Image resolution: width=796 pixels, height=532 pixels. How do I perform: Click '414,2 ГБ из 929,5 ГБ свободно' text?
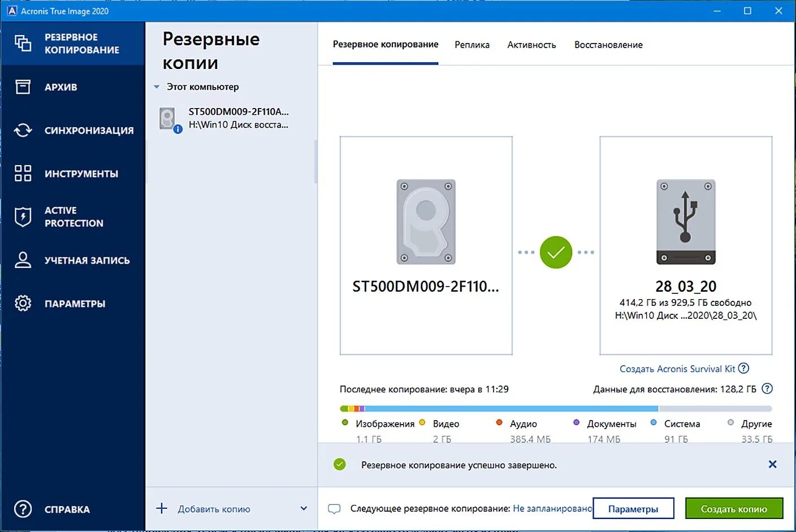coord(685,302)
